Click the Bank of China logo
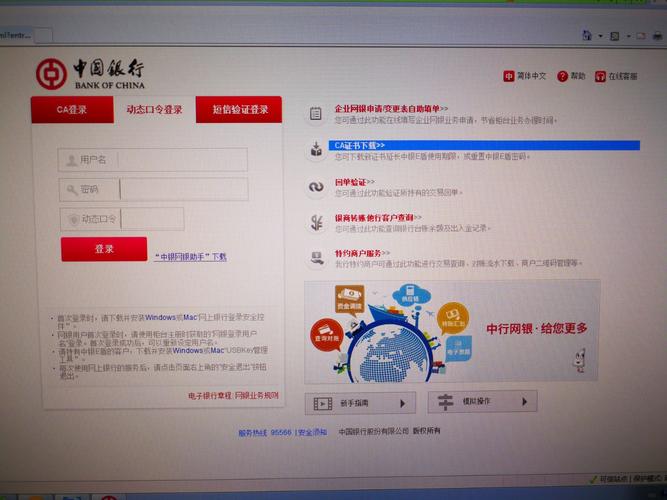This screenshot has height=500, width=667. coord(90,74)
